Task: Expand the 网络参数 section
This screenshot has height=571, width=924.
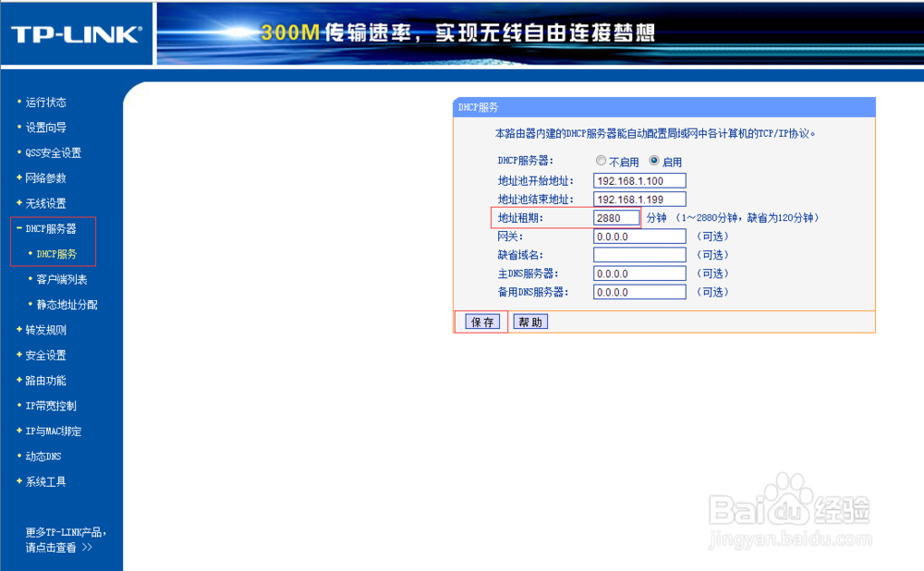Action: [x=43, y=177]
